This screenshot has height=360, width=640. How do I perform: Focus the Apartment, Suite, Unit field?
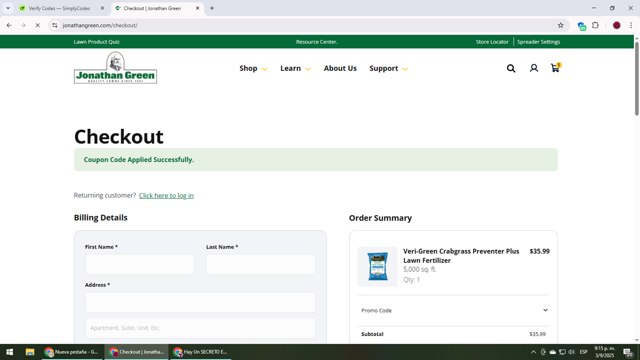(200, 328)
